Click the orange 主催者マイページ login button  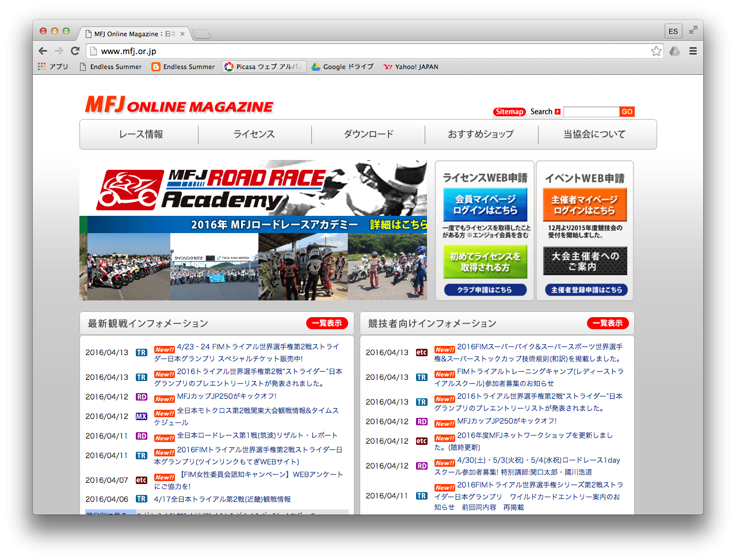point(585,204)
